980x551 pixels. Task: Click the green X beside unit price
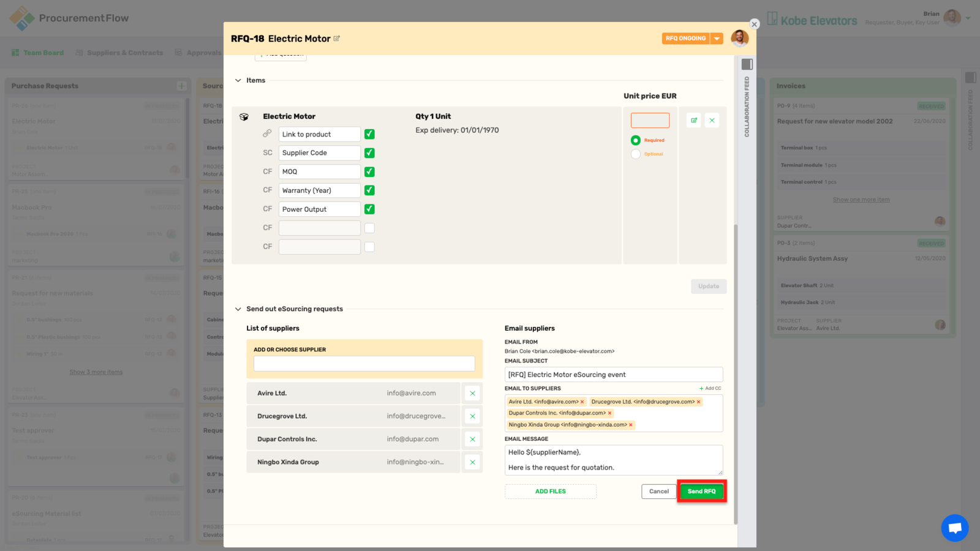(x=712, y=121)
